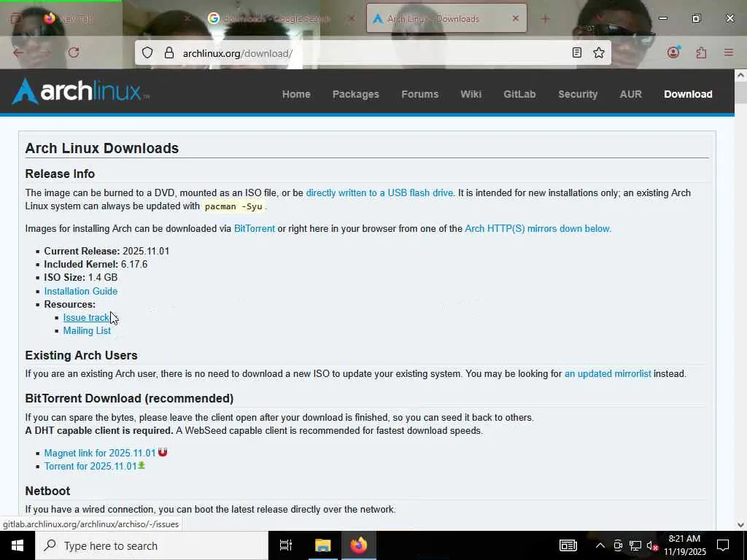
Task: Open the Windows Start menu
Action: [18, 545]
